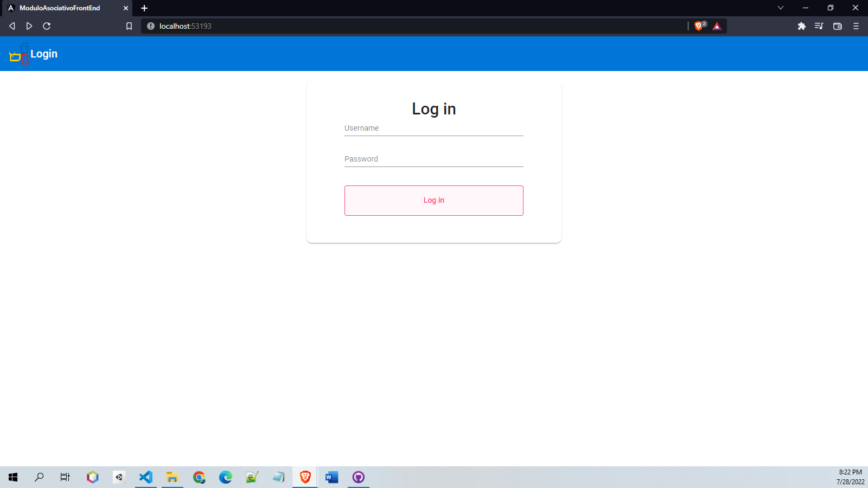Open File Explorer on the taskbar

[173, 477]
